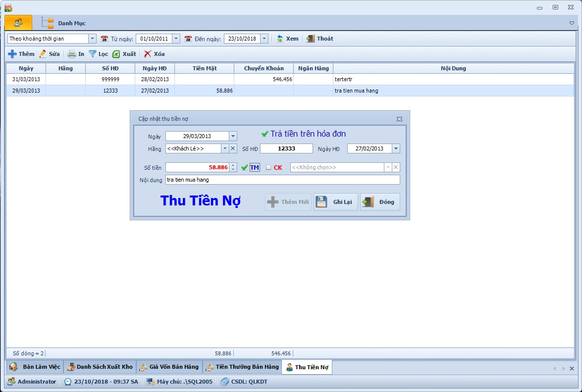Click the Lọc filter funnel icon

pyautogui.click(x=93, y=54)
